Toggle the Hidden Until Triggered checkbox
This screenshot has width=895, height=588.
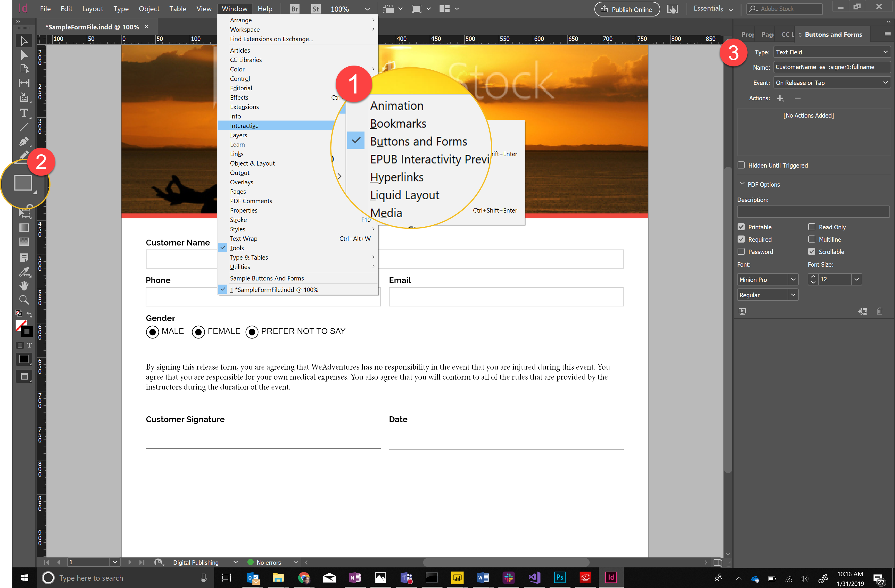click(741, 165)
